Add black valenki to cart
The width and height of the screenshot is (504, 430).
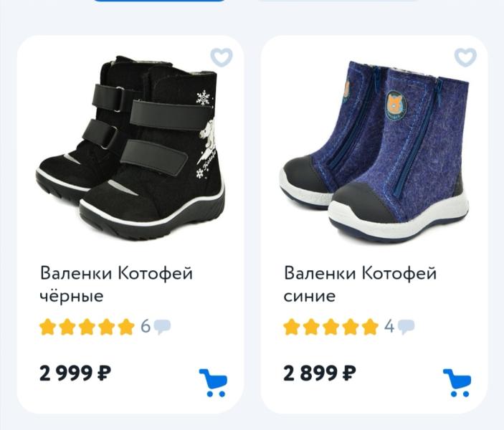coord(213,383)
